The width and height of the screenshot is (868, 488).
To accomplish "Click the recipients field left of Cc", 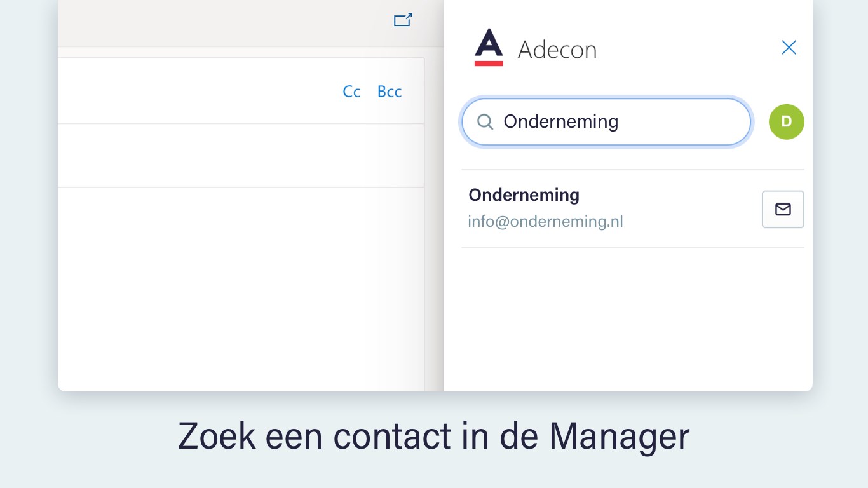I will click(191, 91).
